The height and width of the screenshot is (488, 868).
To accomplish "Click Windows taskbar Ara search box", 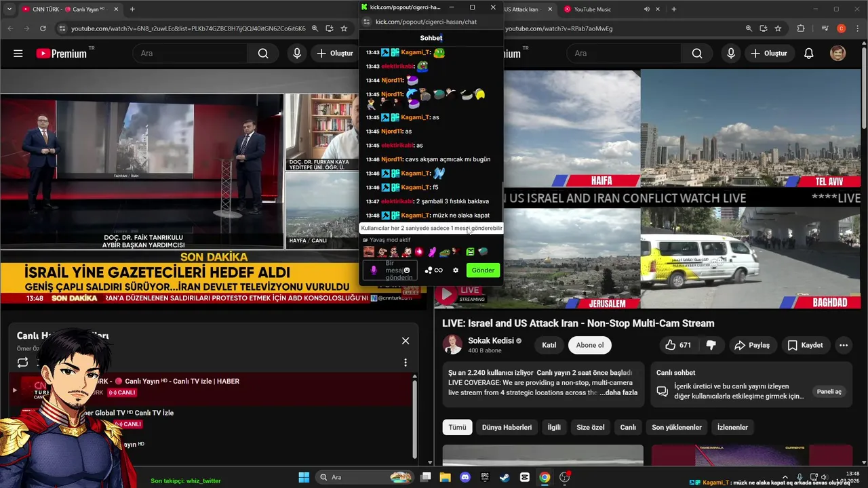I will [363, 477].
